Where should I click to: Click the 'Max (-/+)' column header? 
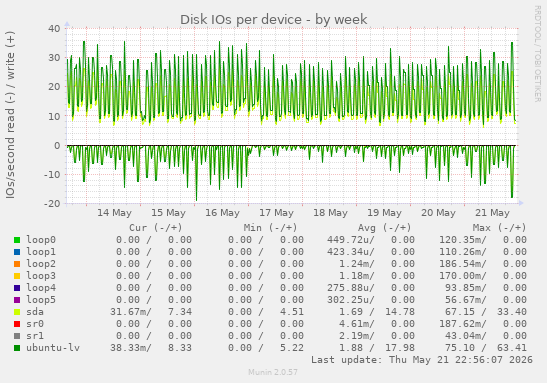coord(499,228)
